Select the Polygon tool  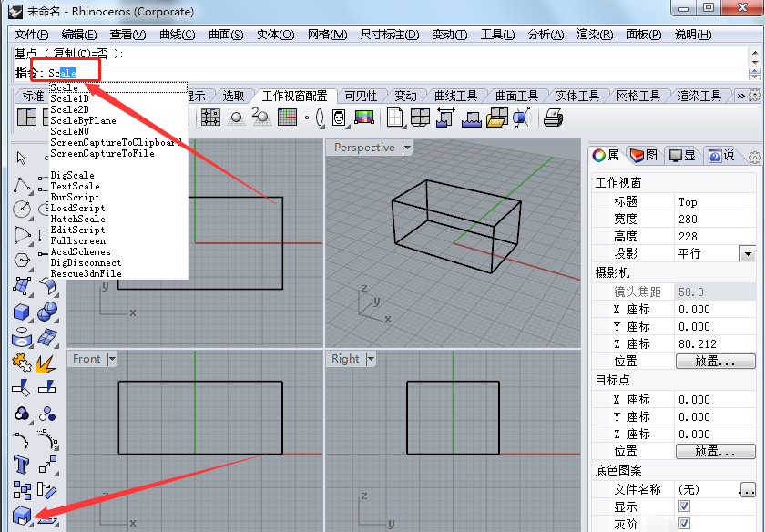(x=22, y=260)
